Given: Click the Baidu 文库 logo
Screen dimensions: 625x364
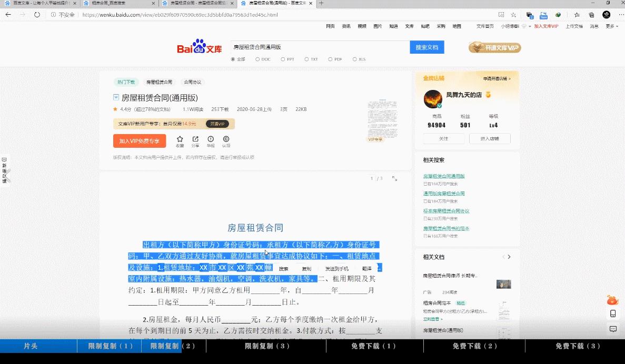Looking at the screenshot, I should click(199, 47).
